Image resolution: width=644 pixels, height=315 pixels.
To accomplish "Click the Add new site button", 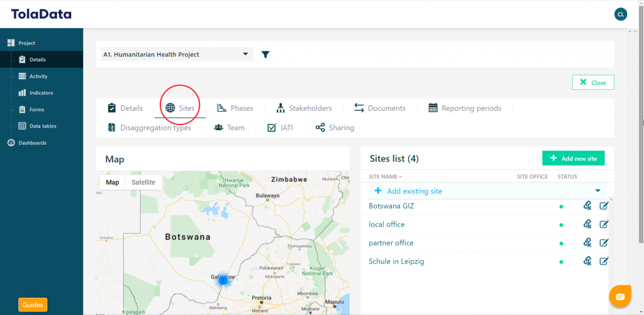I will pyautogui.click(x=574, y=158).
